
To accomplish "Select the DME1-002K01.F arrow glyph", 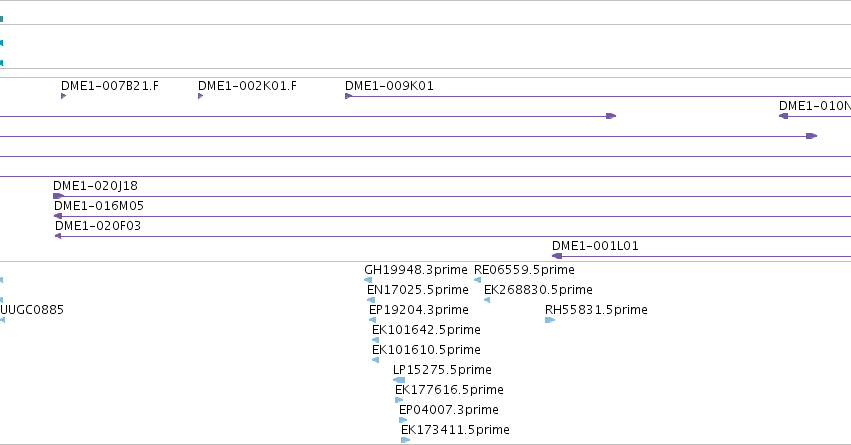I will click(200, 96).
